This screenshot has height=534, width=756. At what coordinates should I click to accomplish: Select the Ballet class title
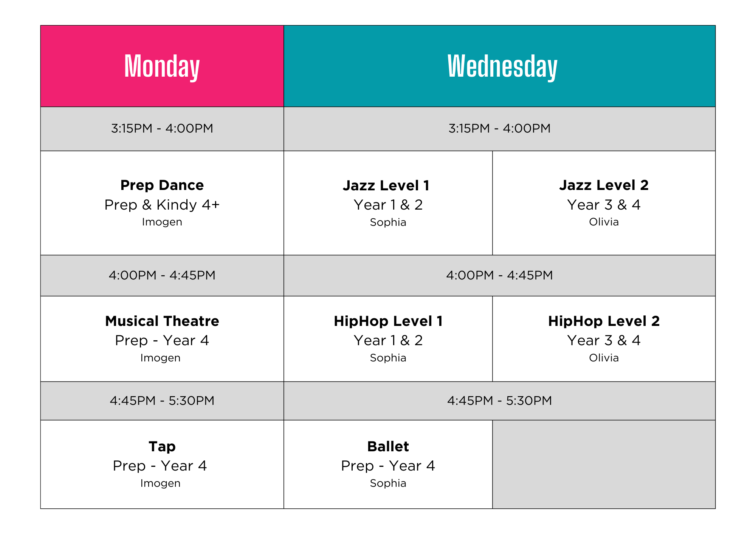tap(388, 447)
